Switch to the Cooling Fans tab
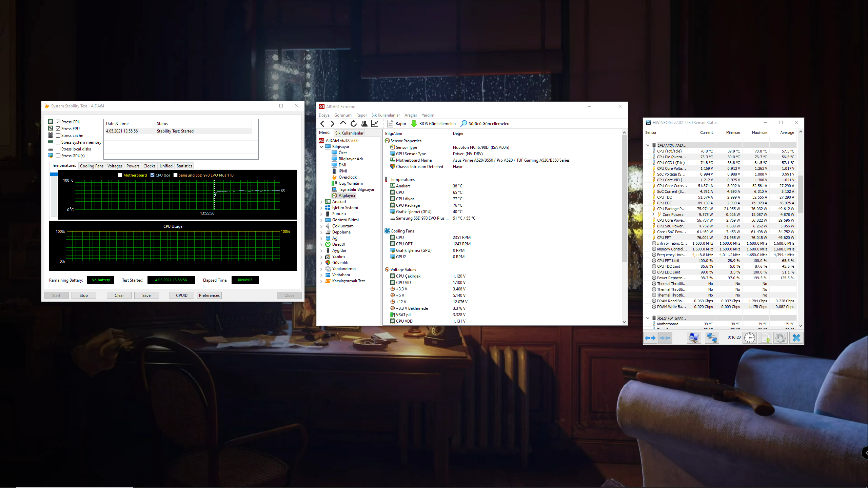The image size is (868, 488). tap(92, 166)
